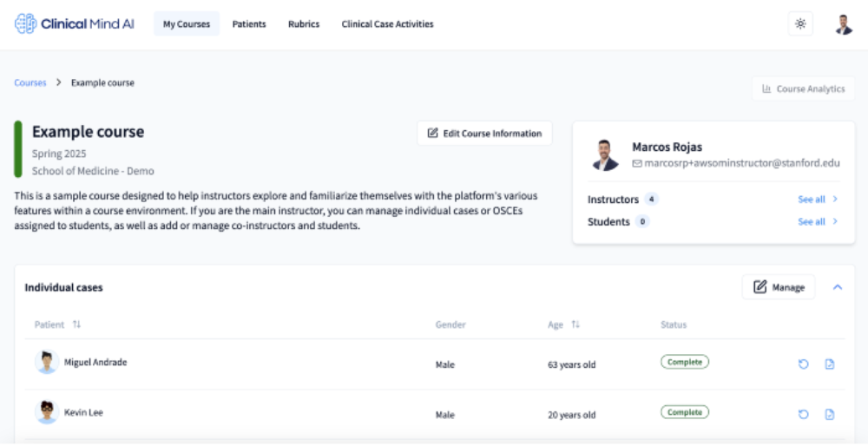This screenshot has height=446, width=868.
Task: Open the report icon for Miguel Andrade
Action: click(830, 364)
